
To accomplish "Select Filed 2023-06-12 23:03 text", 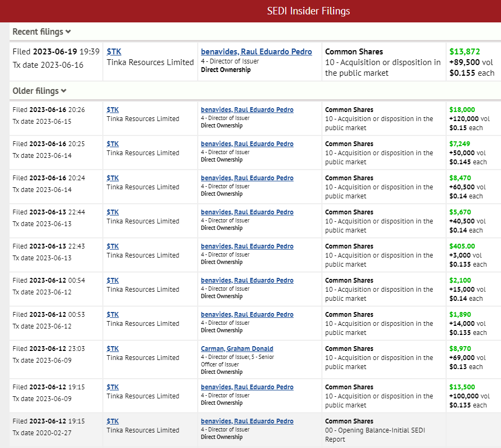I will 49,349.
